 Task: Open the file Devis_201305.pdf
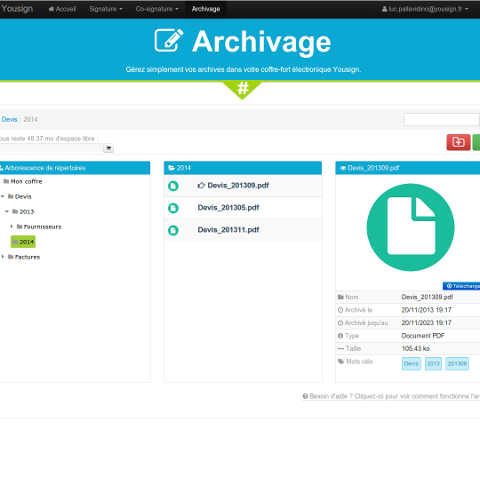pyautogui.click(x=228, y=208)
